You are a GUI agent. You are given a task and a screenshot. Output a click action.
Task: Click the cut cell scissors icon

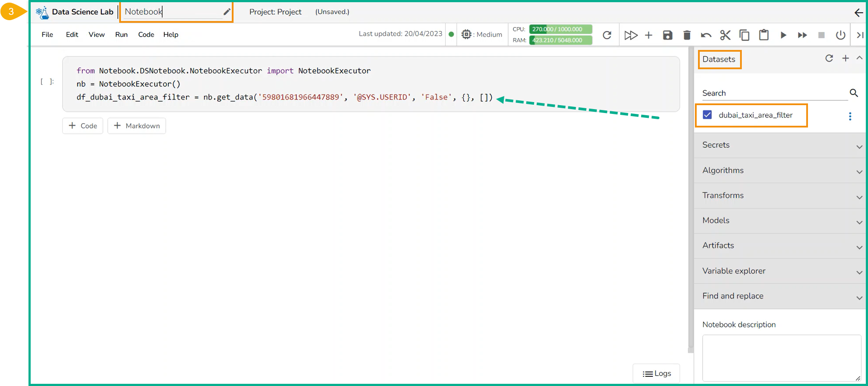(725, 35)
